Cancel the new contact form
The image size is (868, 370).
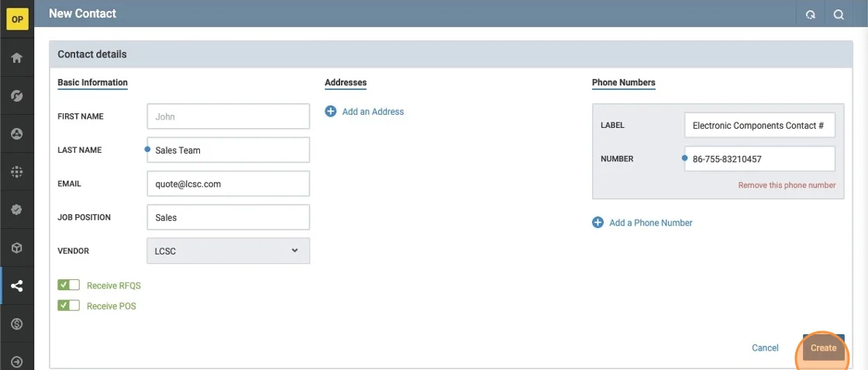click(x=765, y=348)
